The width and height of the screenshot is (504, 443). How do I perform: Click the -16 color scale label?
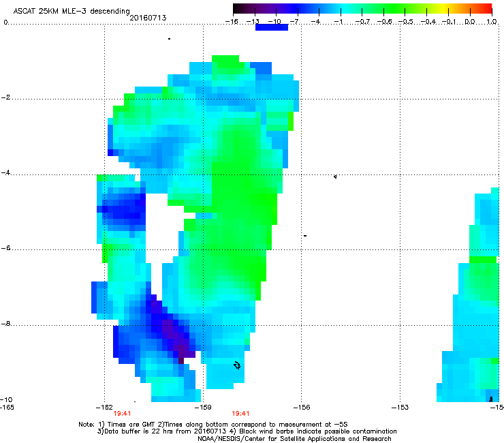232,22
